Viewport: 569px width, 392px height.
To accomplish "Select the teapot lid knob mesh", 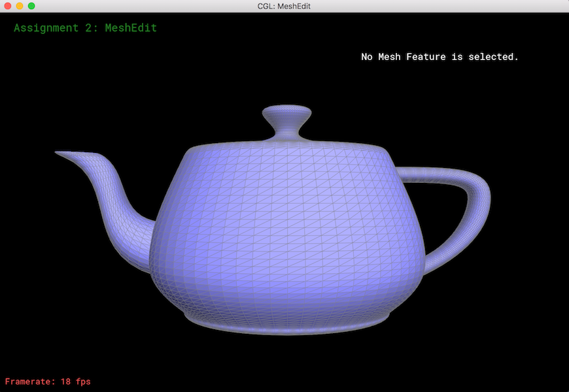I will 286,122.
